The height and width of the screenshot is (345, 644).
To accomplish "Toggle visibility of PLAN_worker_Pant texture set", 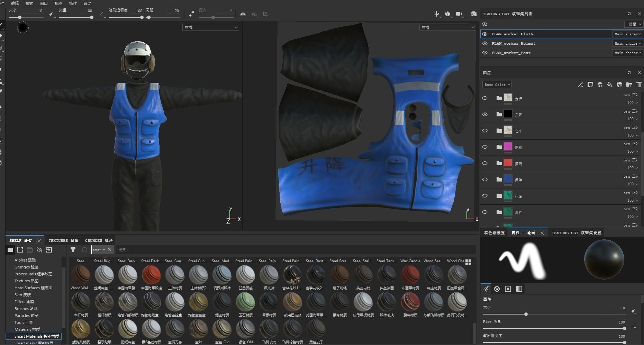I will point(485,53).
